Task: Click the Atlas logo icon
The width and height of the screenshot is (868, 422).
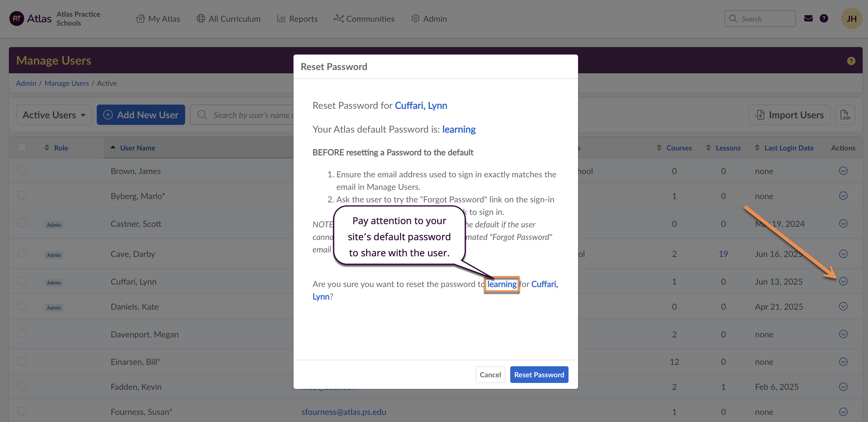Action: click(x=16, y=18)
